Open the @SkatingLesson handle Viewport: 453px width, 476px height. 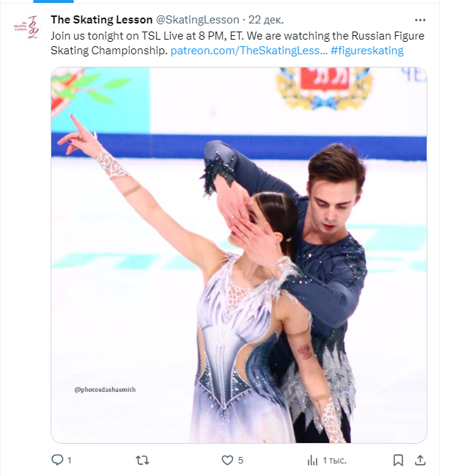point(197,20)
